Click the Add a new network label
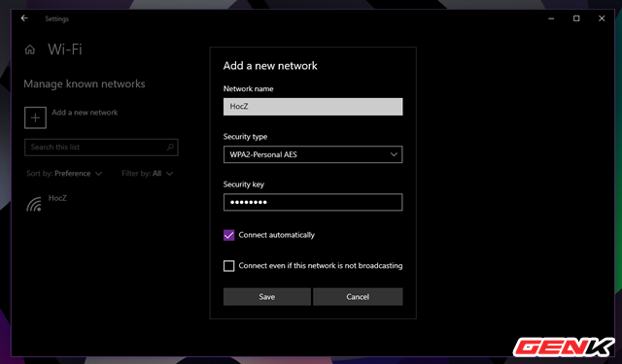Image resolution: width=622 pixels, height=364 pixels. tap(85, 113)
